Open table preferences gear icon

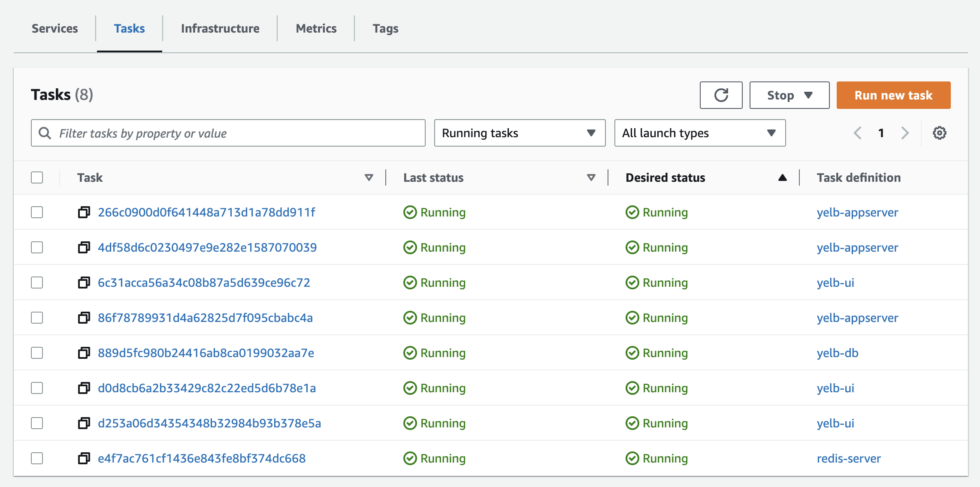click(x=939, y=133)
